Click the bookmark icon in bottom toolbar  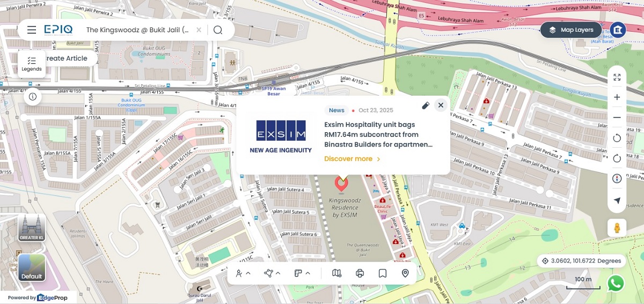[383, 273]
